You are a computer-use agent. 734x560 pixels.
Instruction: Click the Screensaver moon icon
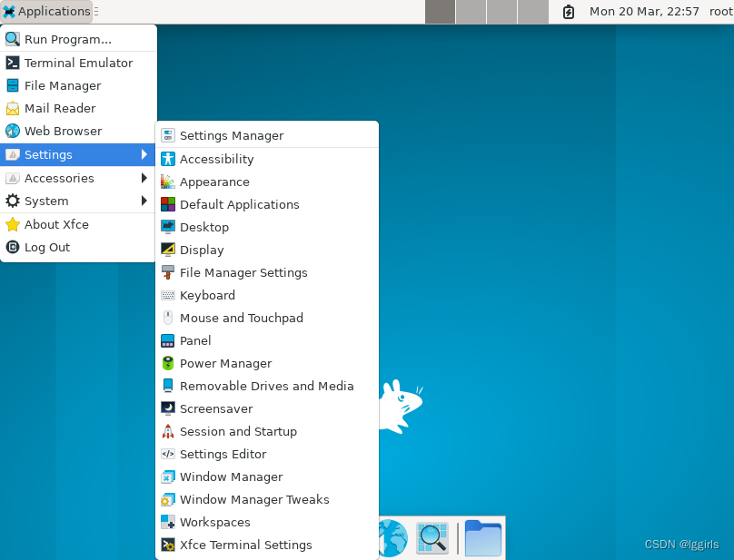(167, 408)
